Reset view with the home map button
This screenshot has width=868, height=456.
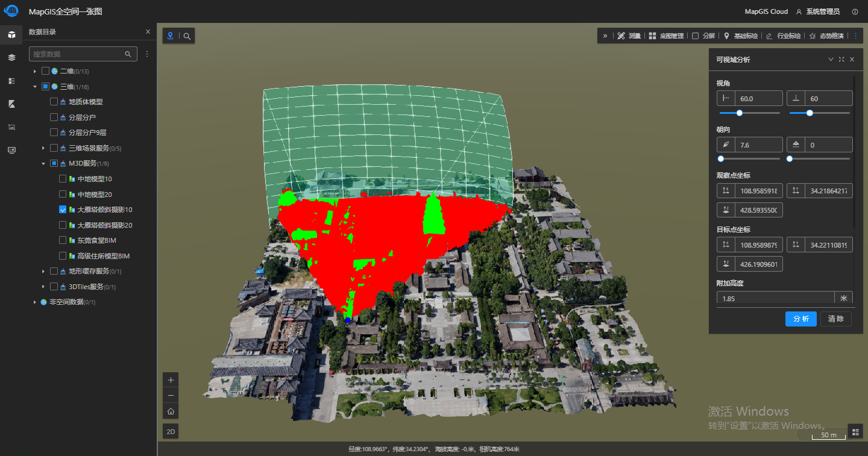(x=171, y=411)
